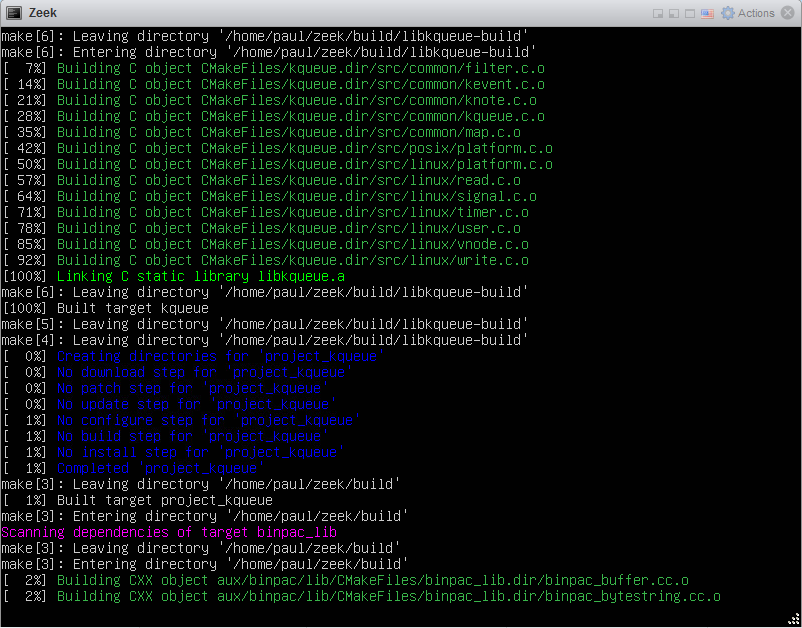
Task: Click the 'Built target project_kqueue' line
Action: [136, 500]
